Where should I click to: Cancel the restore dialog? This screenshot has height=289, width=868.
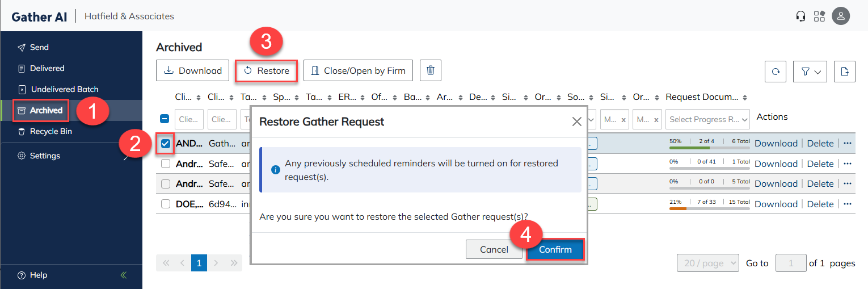494,250
